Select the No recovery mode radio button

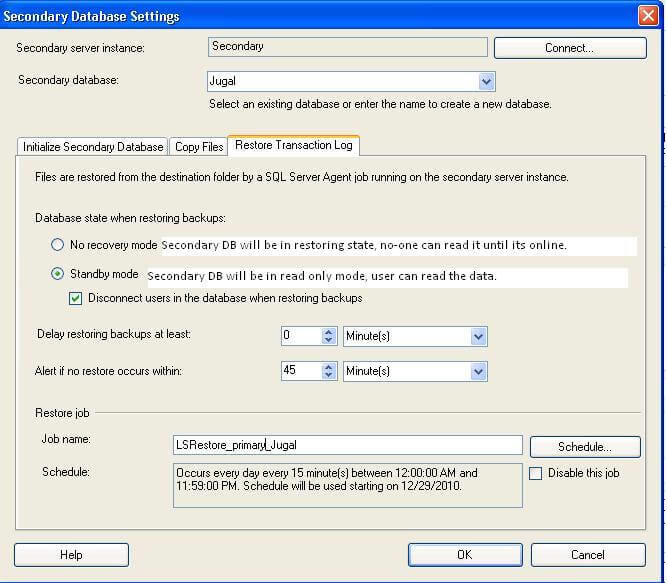coord(57,245)
